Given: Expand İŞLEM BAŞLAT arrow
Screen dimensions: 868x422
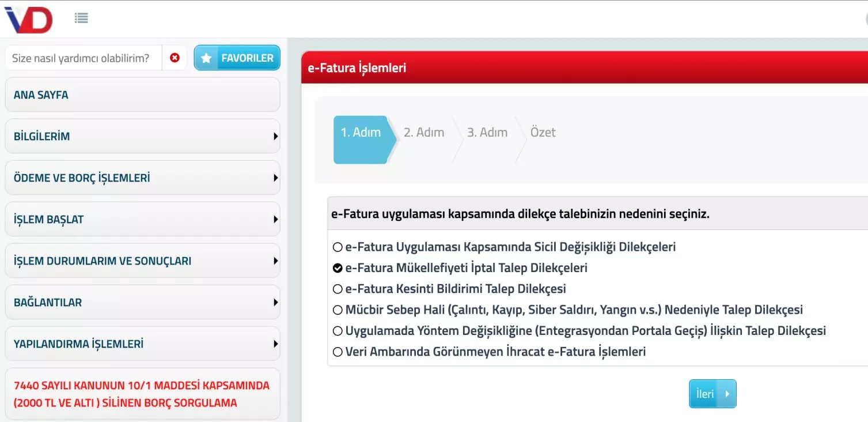Looking at the screenshot, I should [x=275, y=220].
